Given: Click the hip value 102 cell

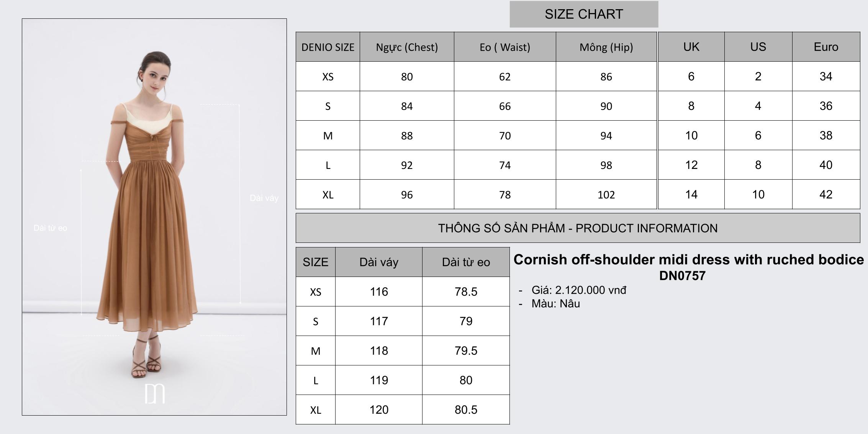Looking at the screenshot, I should click(x=606, y=195).
